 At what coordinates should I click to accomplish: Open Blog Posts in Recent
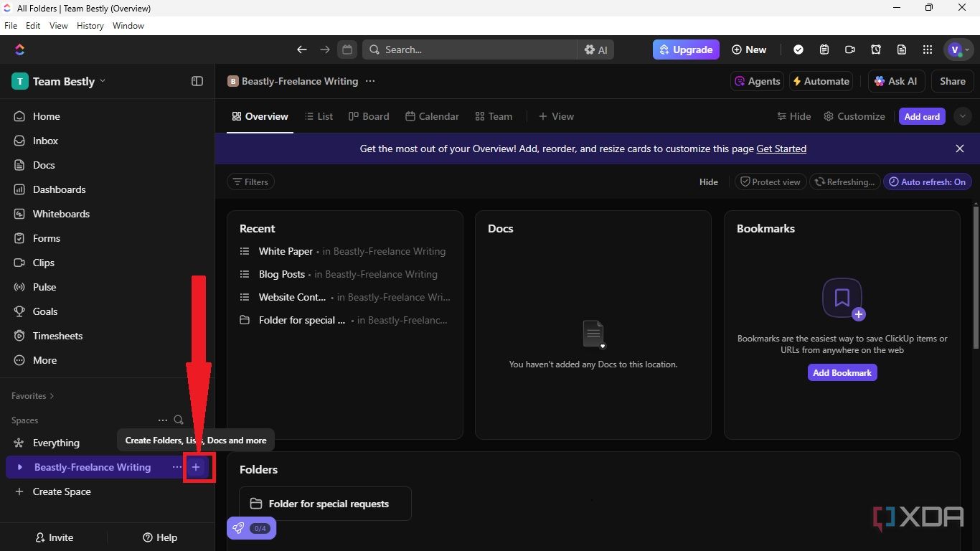pos(282,274)
